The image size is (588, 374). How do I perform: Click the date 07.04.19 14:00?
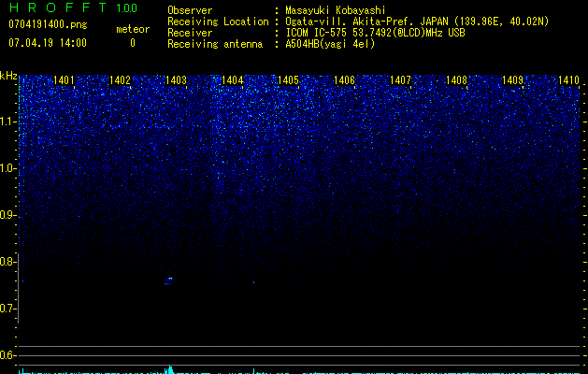(x=48, y=43)
